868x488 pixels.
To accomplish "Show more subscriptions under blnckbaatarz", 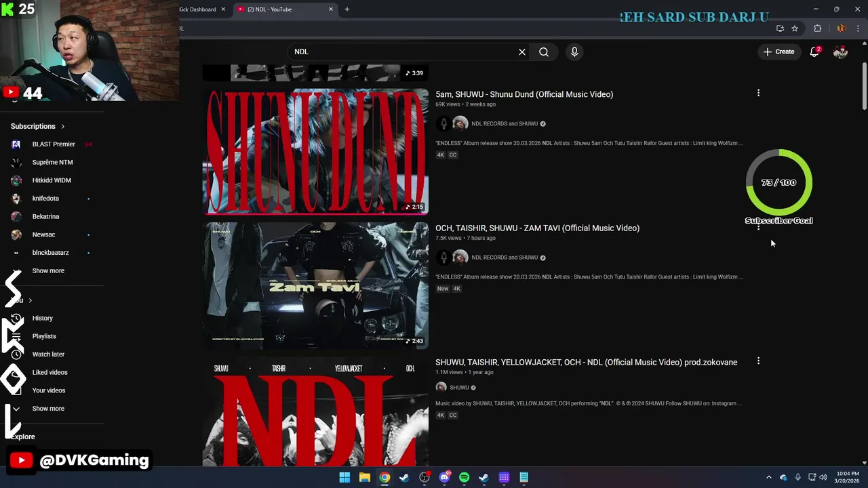I will pos(48,270).
